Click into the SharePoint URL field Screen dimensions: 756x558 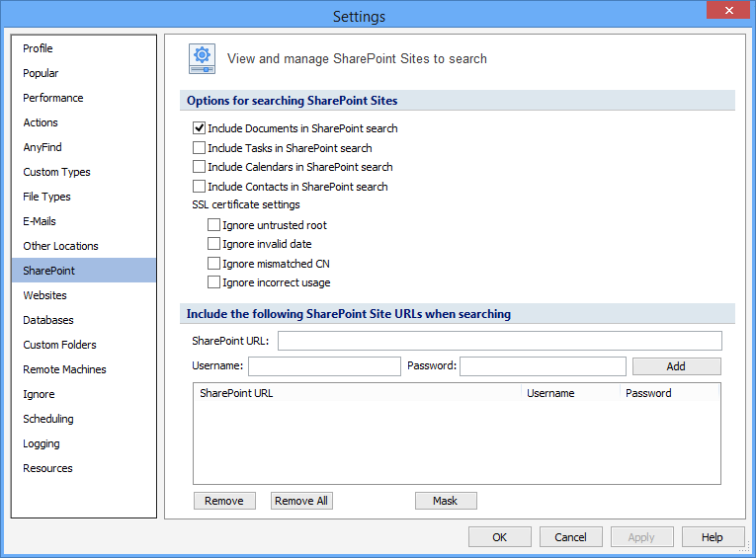pyautogui.click(x=500, y=341)
